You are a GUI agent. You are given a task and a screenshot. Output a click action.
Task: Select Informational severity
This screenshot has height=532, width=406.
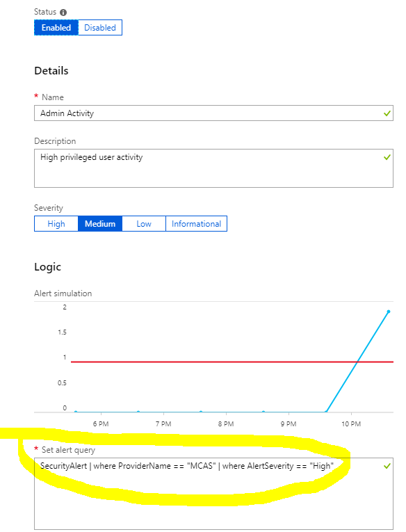[x=196, y=224]
